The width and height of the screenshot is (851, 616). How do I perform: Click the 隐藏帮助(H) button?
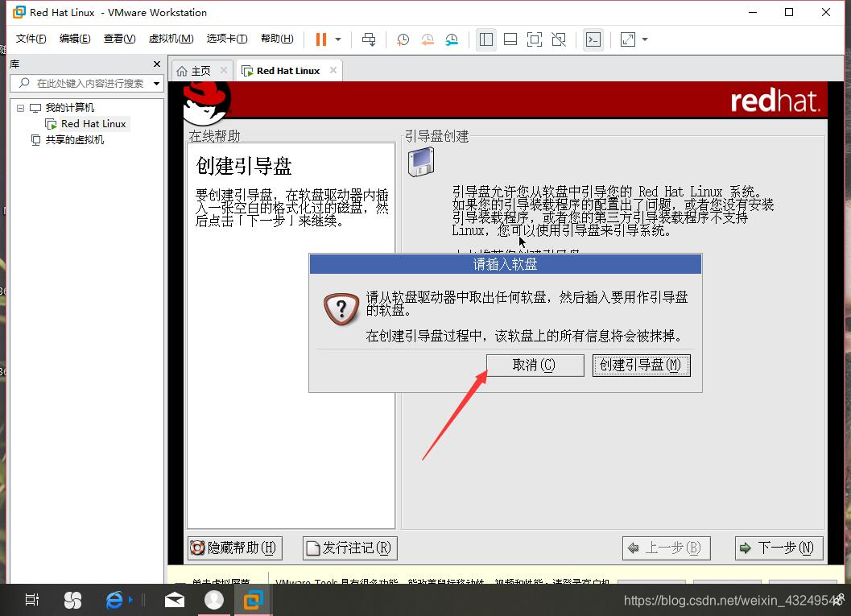[x=235, y=548]
